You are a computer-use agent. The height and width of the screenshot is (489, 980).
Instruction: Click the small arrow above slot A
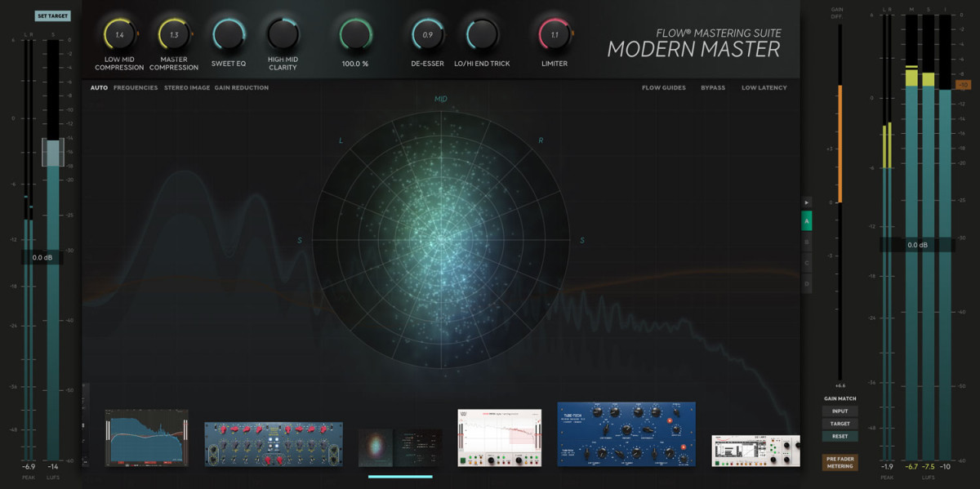807,202
